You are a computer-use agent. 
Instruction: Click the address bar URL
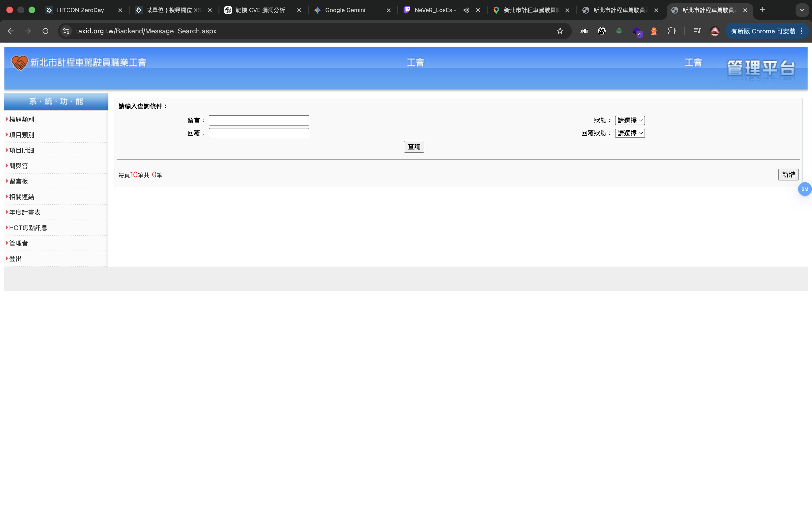tap(146, 31)
